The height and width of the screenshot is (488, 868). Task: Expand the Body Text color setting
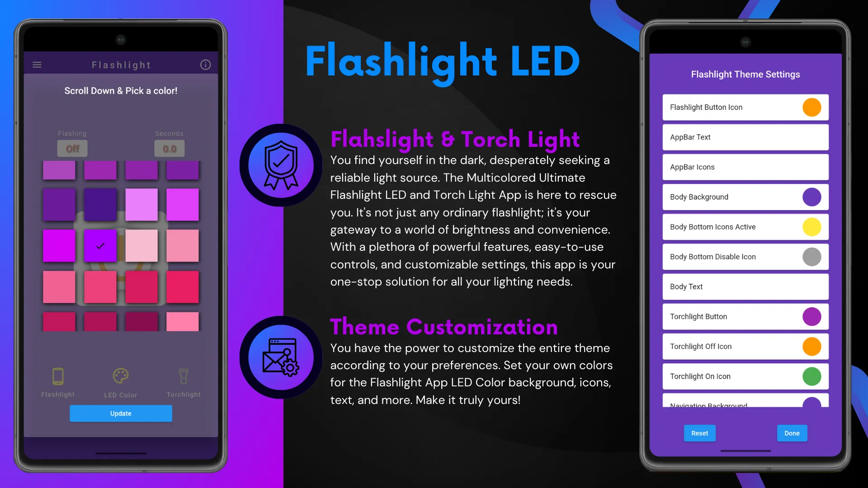[745, 286]
